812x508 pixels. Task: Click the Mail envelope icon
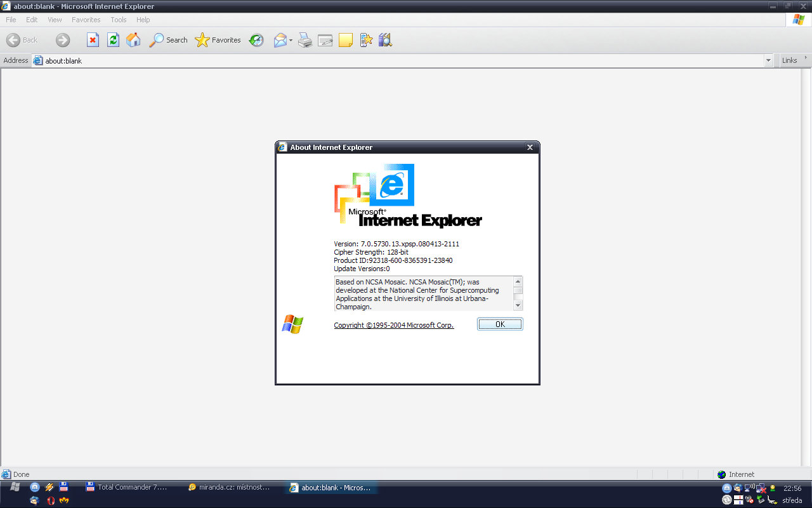pos(280,40)
